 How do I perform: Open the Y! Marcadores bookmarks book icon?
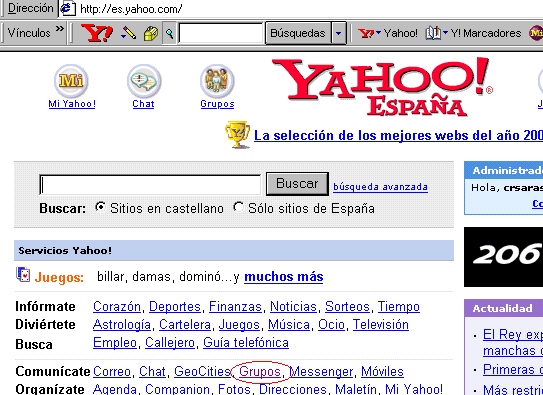pyautogui.click(x=433, y=33)
